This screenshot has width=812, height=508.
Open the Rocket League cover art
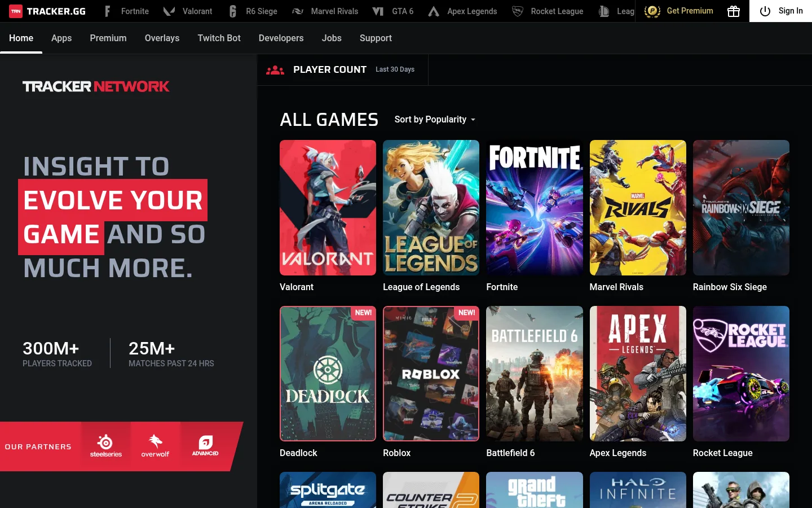pos(741,374)
